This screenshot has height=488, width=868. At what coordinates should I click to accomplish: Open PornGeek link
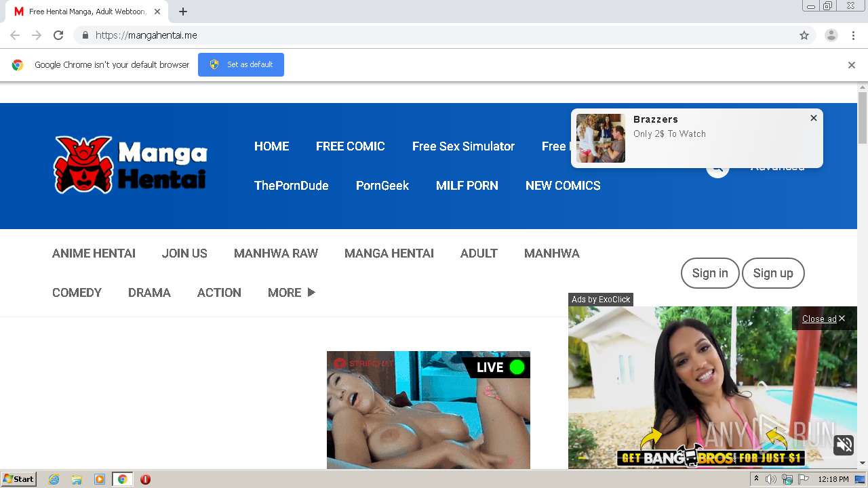[382, 186]
